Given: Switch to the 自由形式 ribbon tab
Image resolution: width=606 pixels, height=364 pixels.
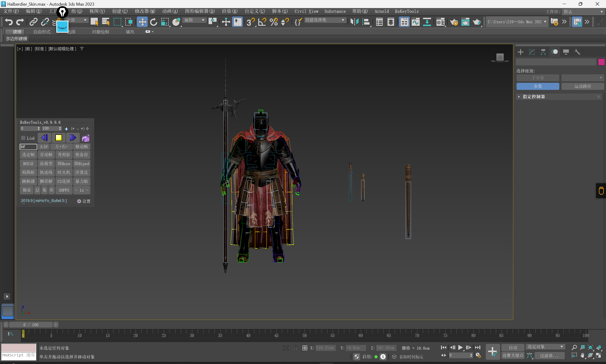Looking at the screenshot, I should tap(42, 32).
